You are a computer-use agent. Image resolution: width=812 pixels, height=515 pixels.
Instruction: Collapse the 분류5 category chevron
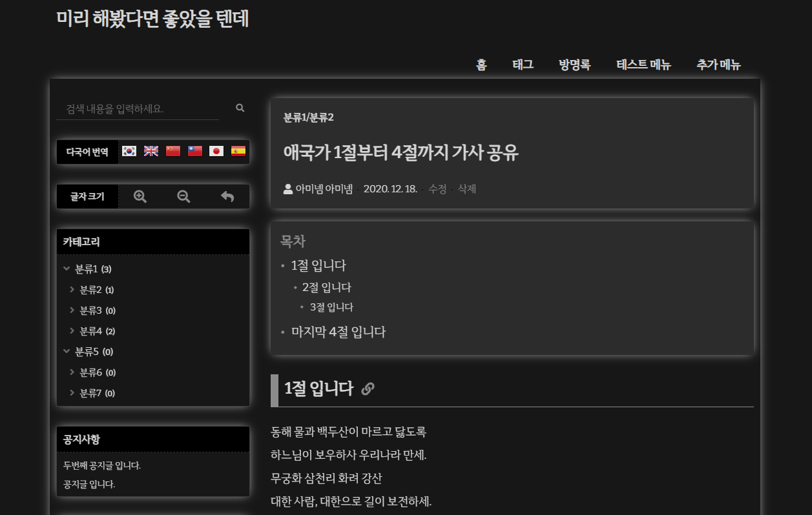click(x=67, y=351)
